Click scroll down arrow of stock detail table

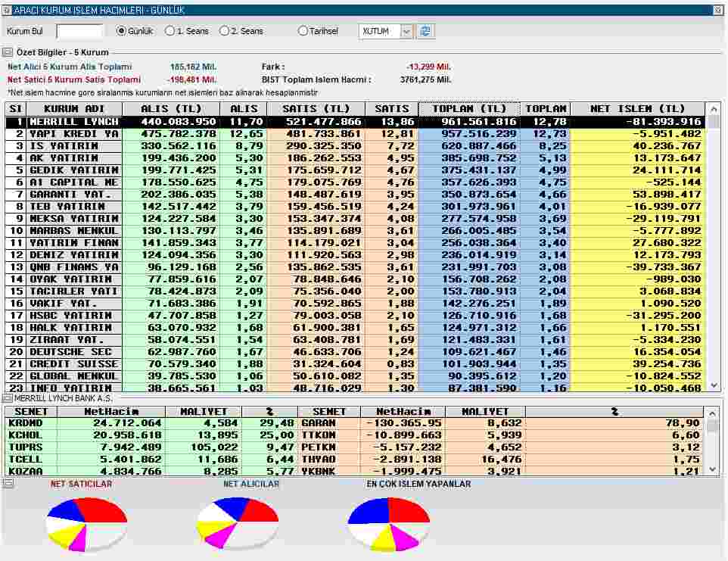click(712, 469)
